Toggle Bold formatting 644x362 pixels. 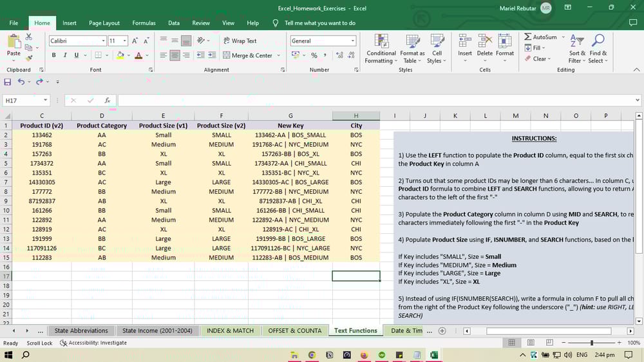tap(54, 55)
